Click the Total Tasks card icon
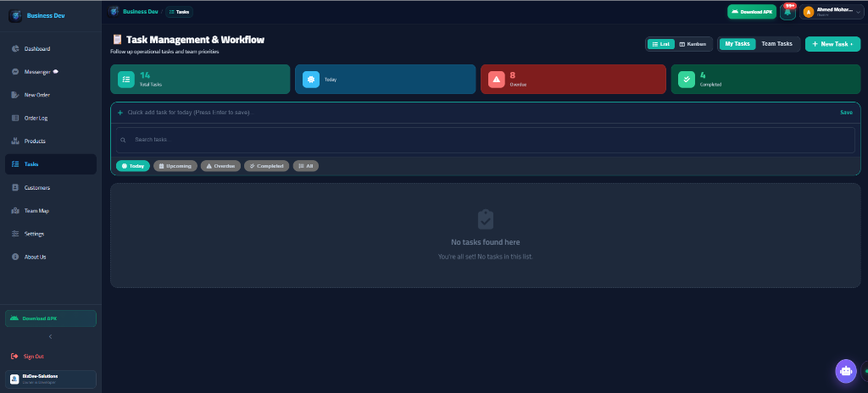The height and width of the screenshot is (393, 868). (x=126, y=80)
